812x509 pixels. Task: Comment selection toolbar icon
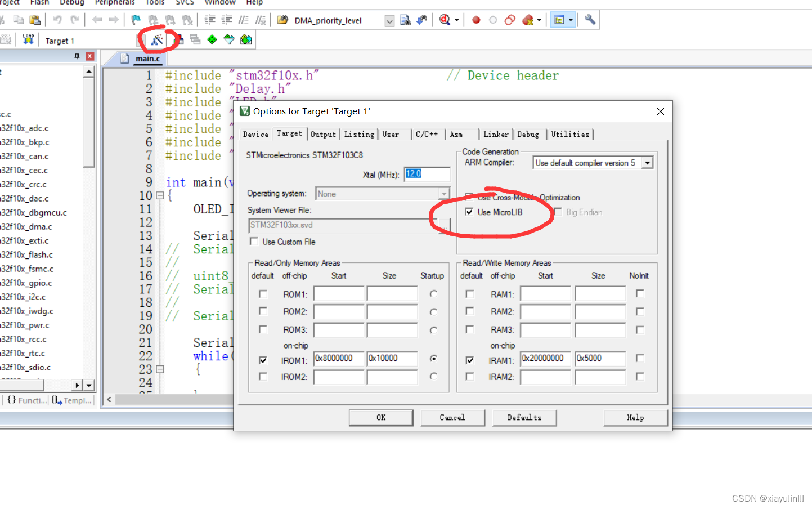pos(244,20)
